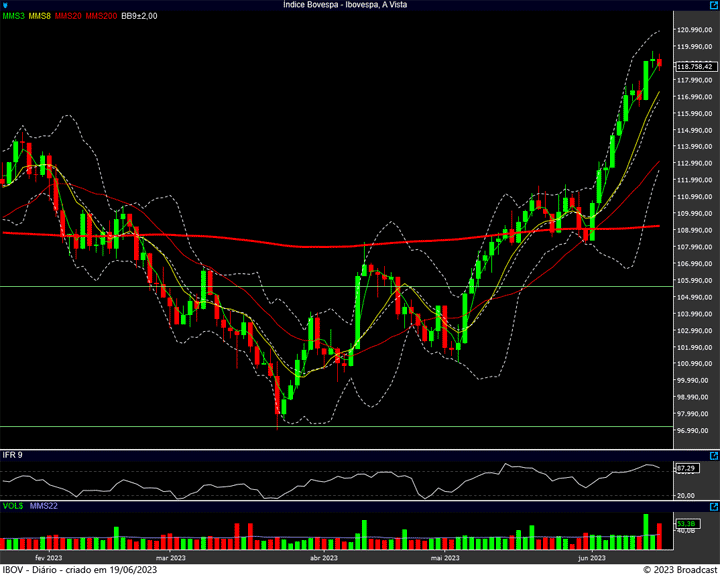Click the MMS20 indicator label
This screenshot has height=575, width=720.
click(x=70, y=17)
